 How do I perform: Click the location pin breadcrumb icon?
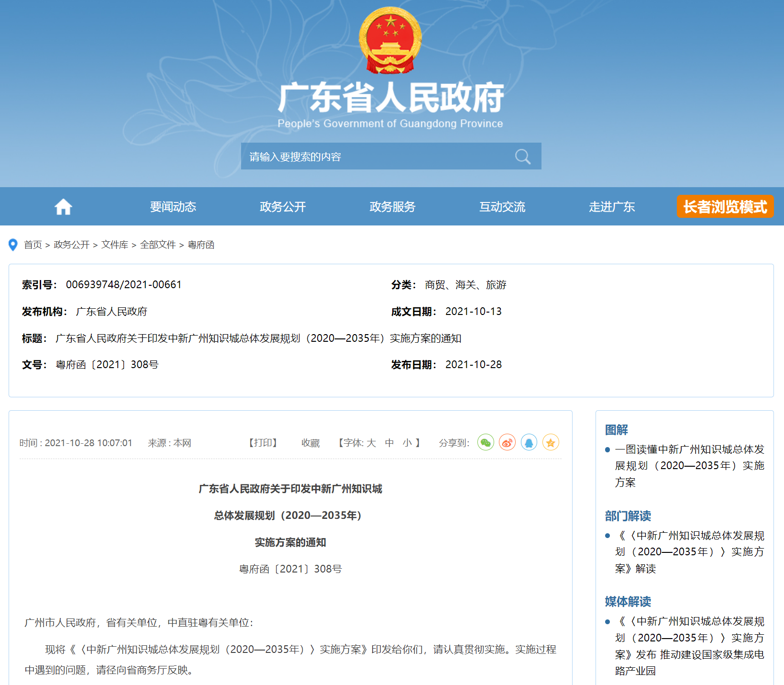13,245
